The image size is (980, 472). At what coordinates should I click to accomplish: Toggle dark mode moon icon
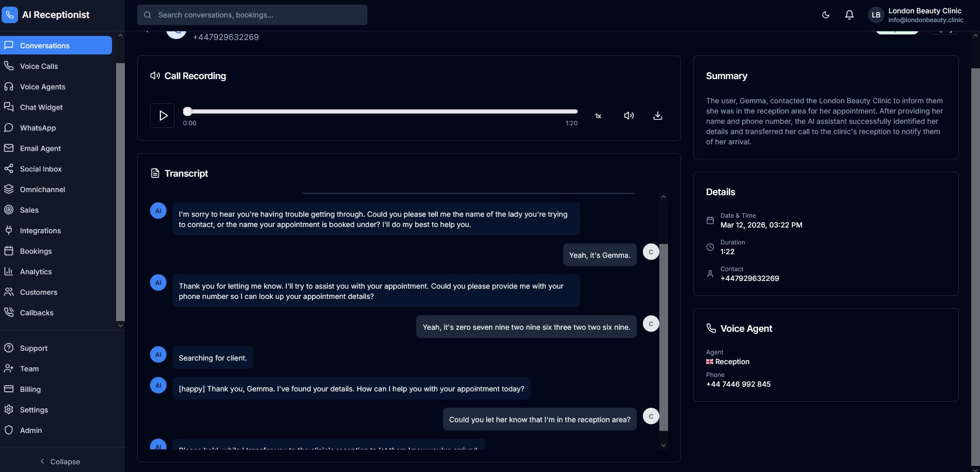825,15
